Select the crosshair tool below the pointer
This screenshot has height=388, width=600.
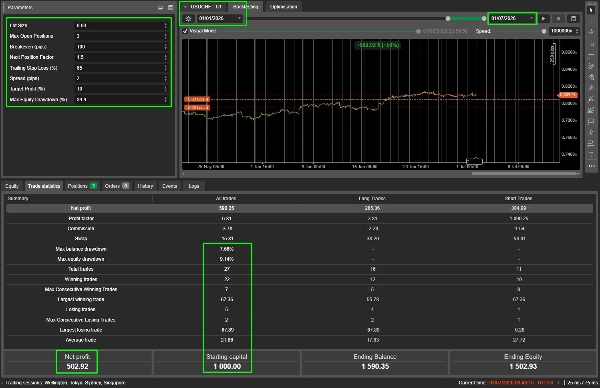point(591,21)
